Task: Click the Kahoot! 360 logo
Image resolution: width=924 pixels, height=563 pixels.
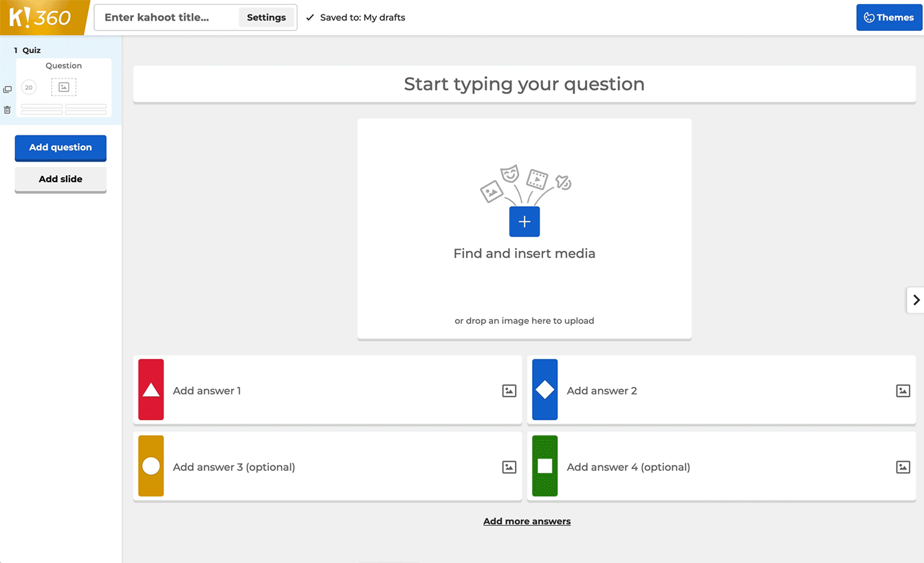Action: [41, 16]
